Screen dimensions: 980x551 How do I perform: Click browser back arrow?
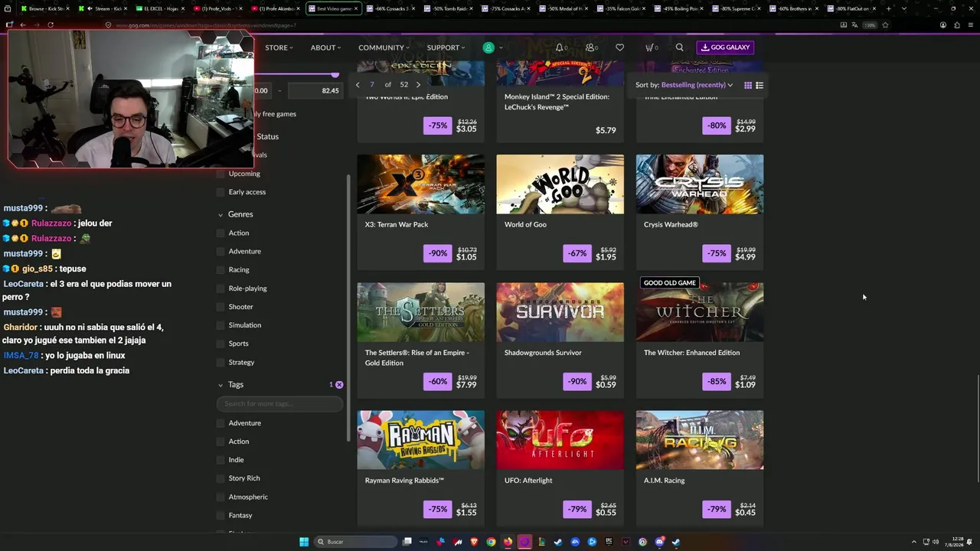(23, 25)
